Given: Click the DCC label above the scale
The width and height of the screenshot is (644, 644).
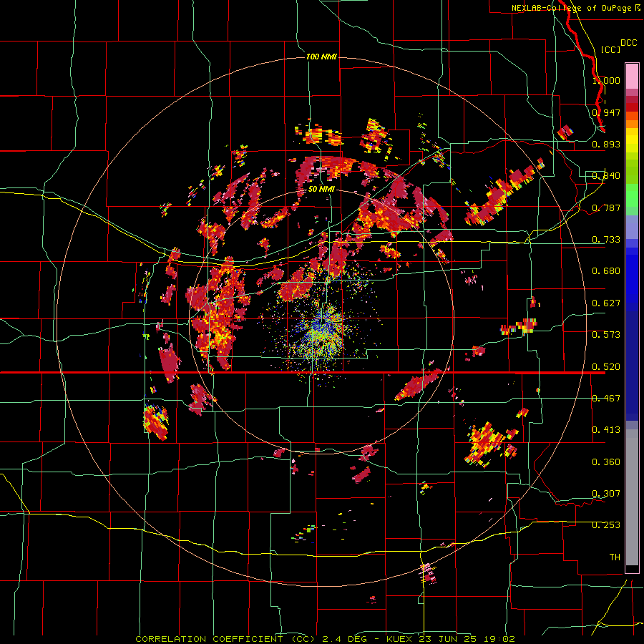Looking at the screenshot, I should (x=629, y=43).
